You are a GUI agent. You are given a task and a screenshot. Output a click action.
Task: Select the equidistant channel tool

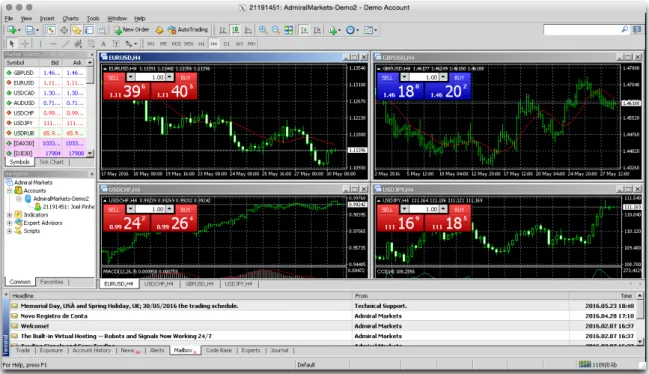[78, 43]
